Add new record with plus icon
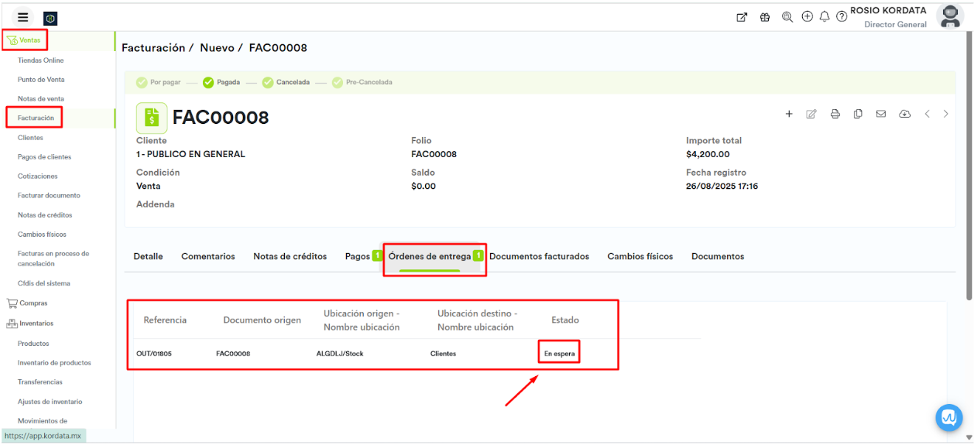 click(x=789, y=114)
